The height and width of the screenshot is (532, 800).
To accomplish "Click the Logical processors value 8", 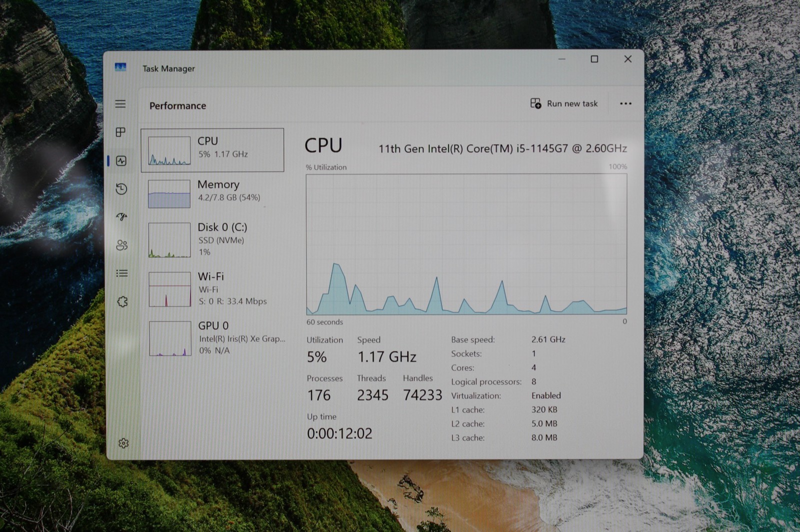I will click(534, 381).
